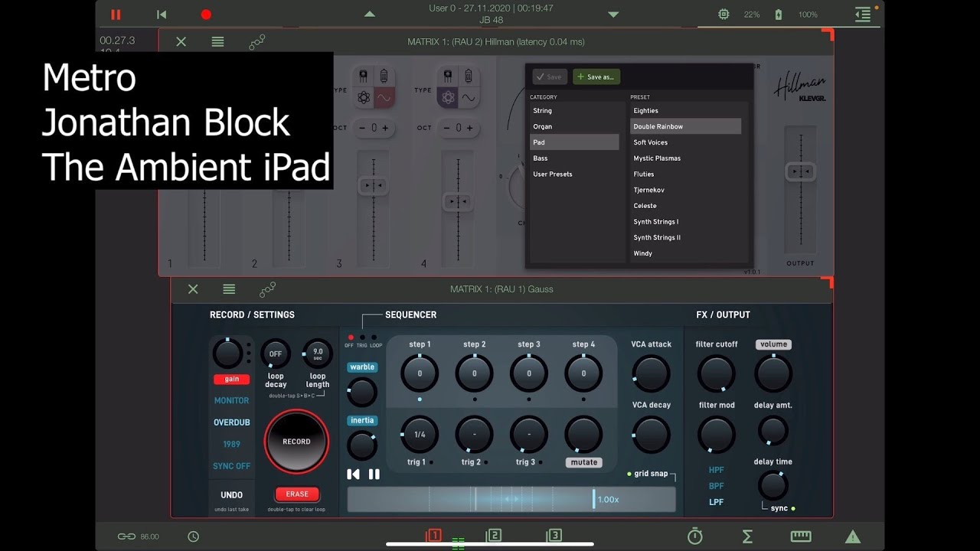Increase octave on channel 4
This screenshot has width=980, height=551.
pos(470,128)
